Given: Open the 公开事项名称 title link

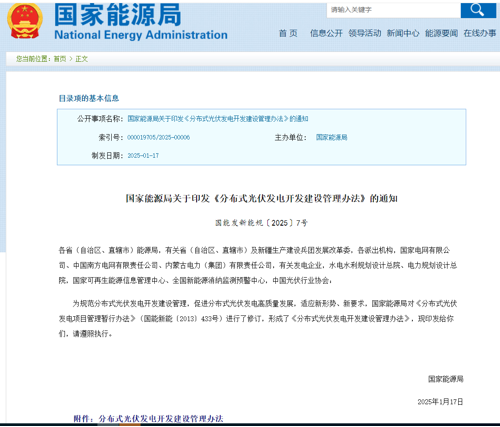Looking at the screenshot, I should tap(218, 119).
